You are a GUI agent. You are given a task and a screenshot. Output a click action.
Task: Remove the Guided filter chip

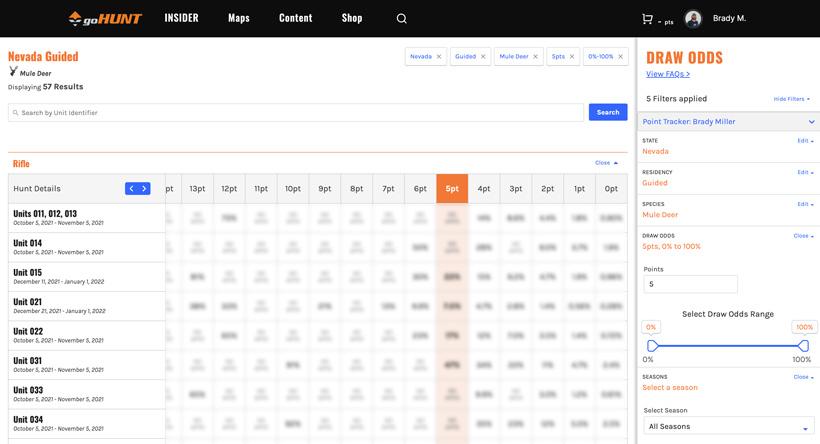coord(483,57)
